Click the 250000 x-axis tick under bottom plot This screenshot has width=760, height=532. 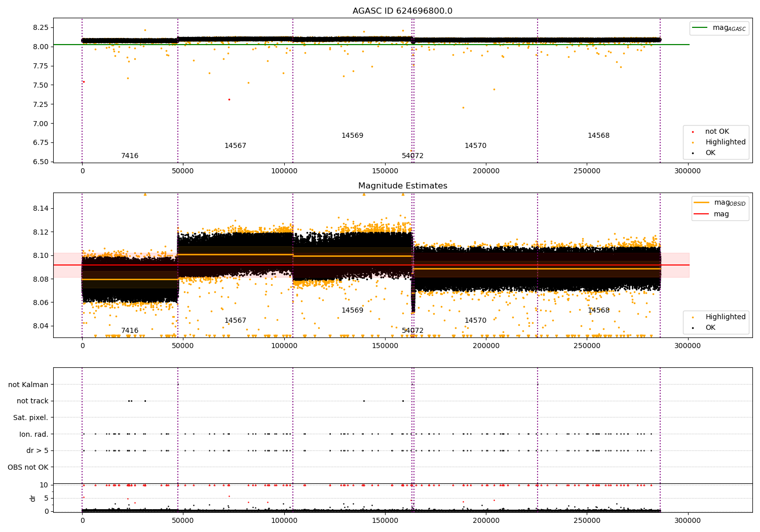(587, 520)
